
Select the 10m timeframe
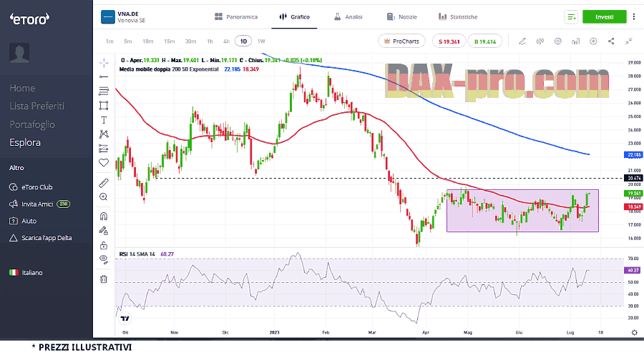tap(148, 41)
